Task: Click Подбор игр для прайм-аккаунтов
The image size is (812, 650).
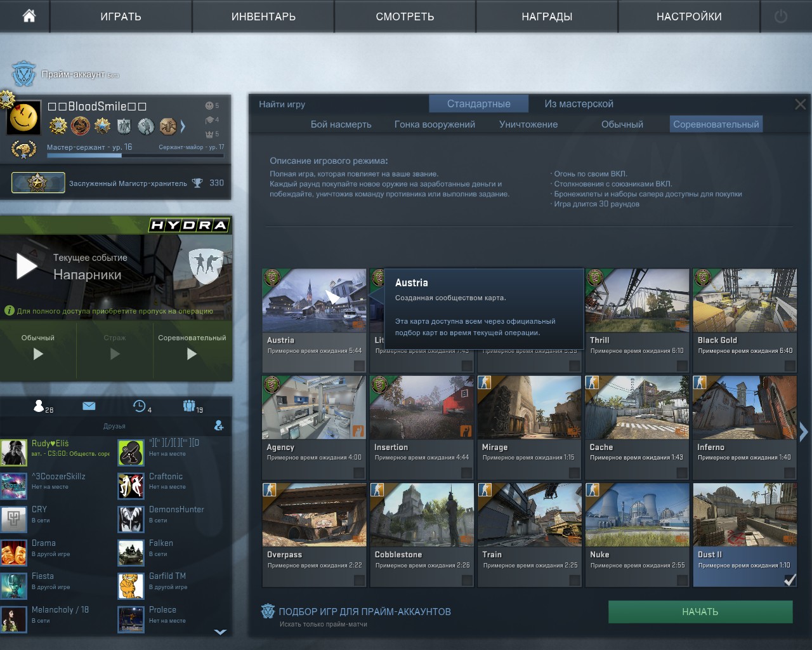Action: click(365, 612)
